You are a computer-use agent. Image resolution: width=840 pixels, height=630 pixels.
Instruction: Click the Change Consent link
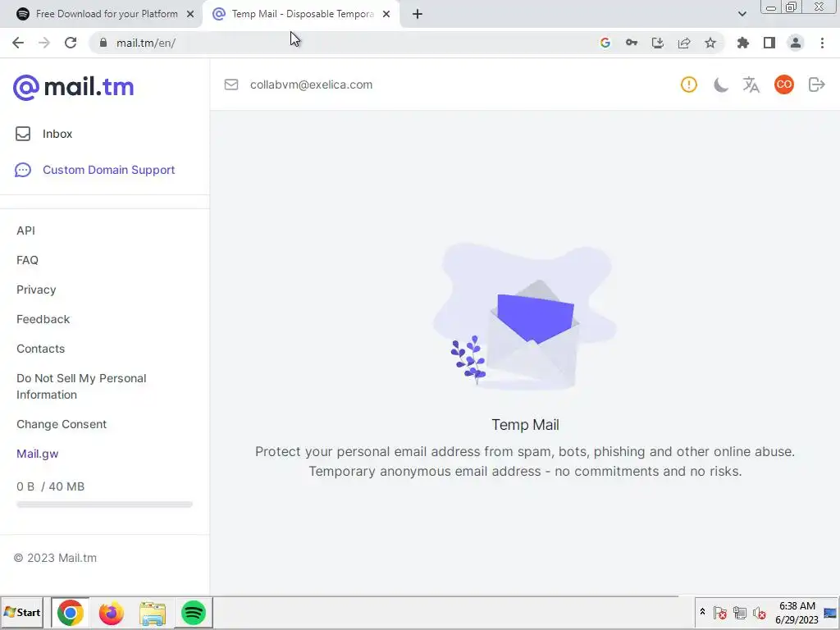[x=62, y=424]
